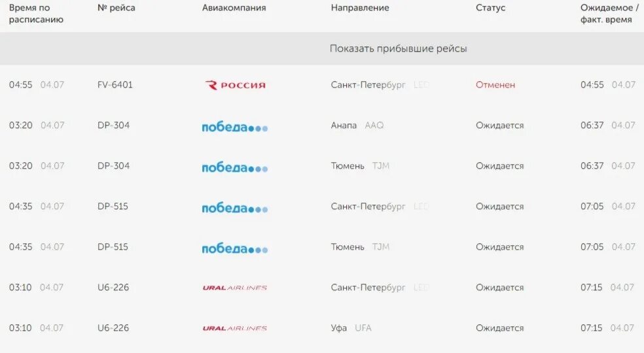Open flight number FV-6401
Image resolution: width=644 pixels, height=353 pixels.
click(115, 84)
